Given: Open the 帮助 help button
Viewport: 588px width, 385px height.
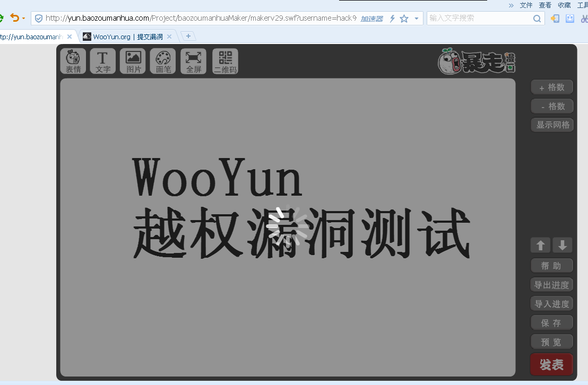Looking at the screenshot, I should coord(551,266).
